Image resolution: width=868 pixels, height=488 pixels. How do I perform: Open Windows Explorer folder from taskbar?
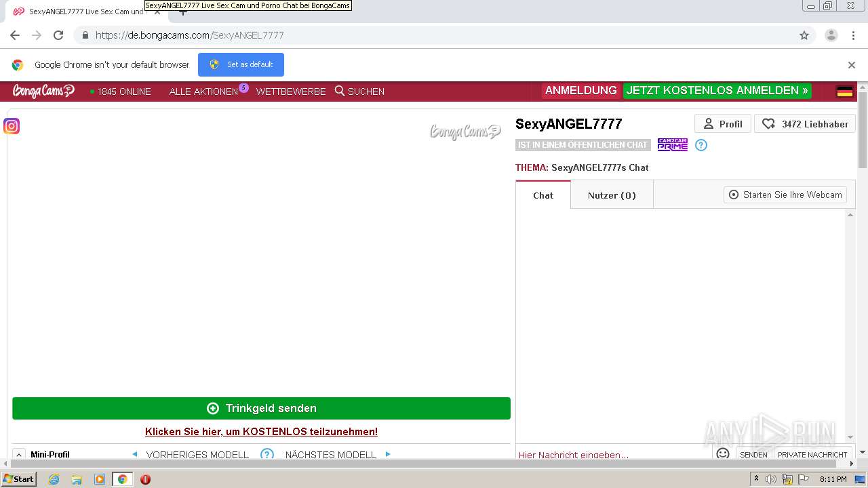[77, 479]
